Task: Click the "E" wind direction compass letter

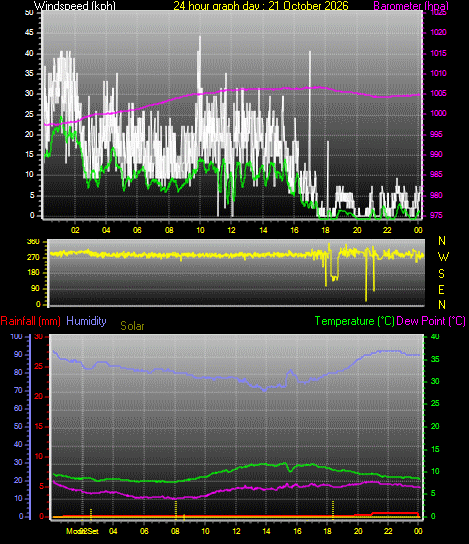Action: (x=441, y=289)
